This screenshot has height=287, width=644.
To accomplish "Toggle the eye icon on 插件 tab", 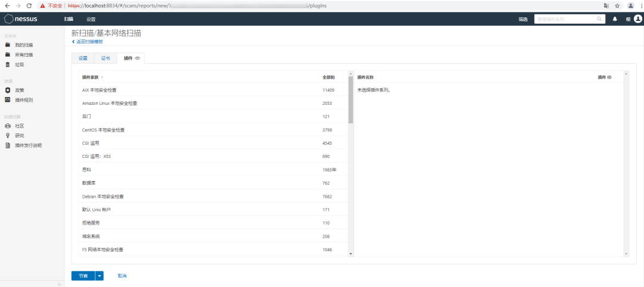I will [x=138, y=58].
